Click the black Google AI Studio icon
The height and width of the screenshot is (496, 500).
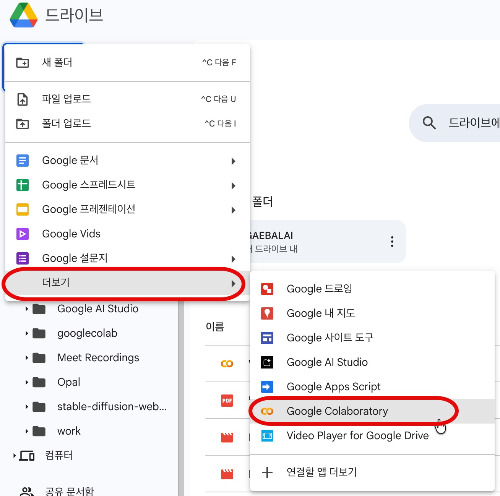click(267, 362)
